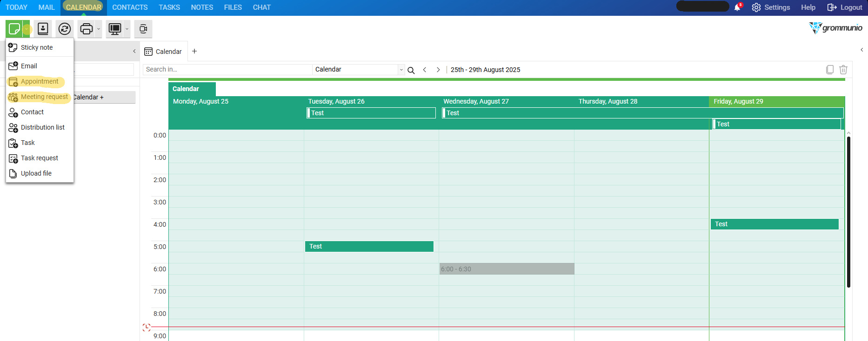868x341 pixels.
Task: Select Upload file menu entry
Action: 40,173
